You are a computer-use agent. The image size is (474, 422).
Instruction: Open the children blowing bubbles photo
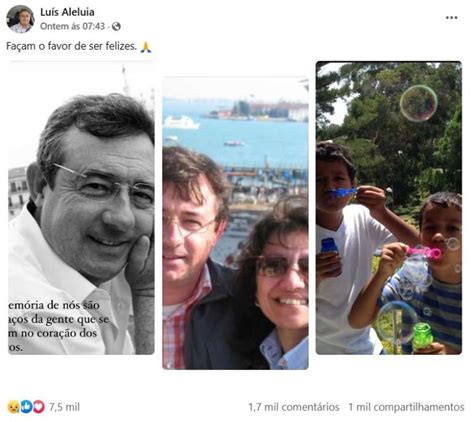389,208
